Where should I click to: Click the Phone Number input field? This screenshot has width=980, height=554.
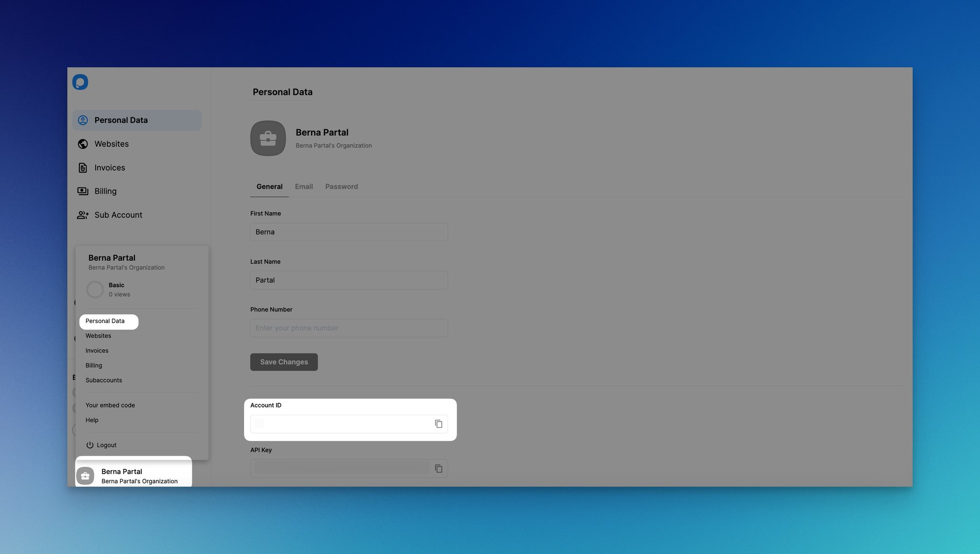pyautogui.click(x=349, y=328)
